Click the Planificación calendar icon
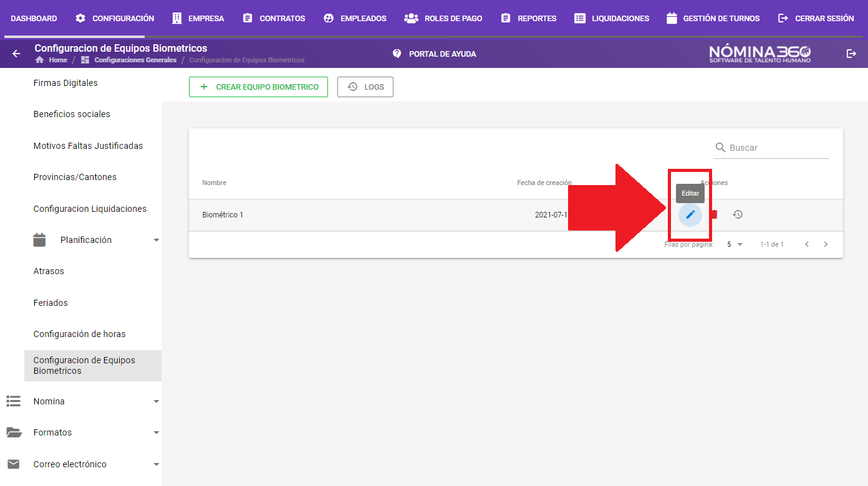 [39, 240]
